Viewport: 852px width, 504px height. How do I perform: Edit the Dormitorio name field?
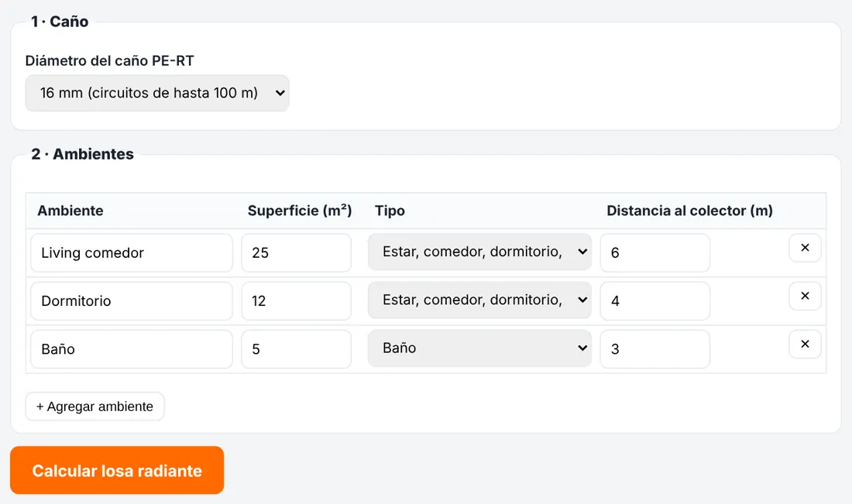(132, 301)
